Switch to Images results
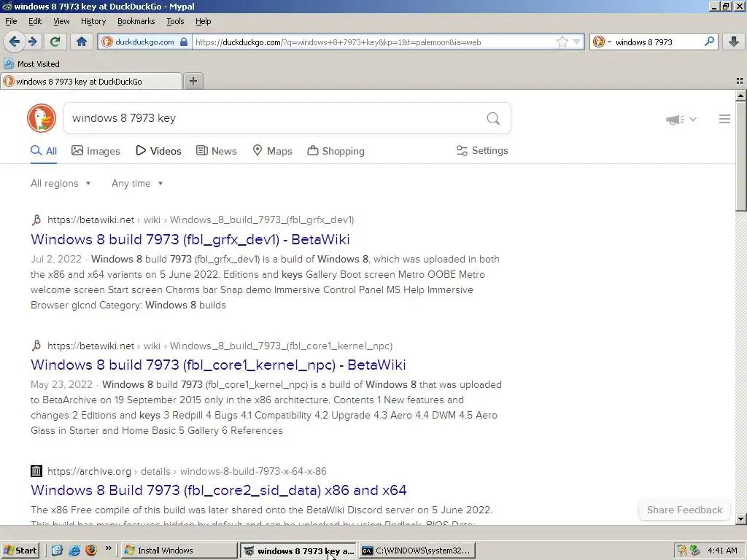Image resolution: width=747 pixels, height=560 pixels. pyautogui.click(x=96, y=151)
